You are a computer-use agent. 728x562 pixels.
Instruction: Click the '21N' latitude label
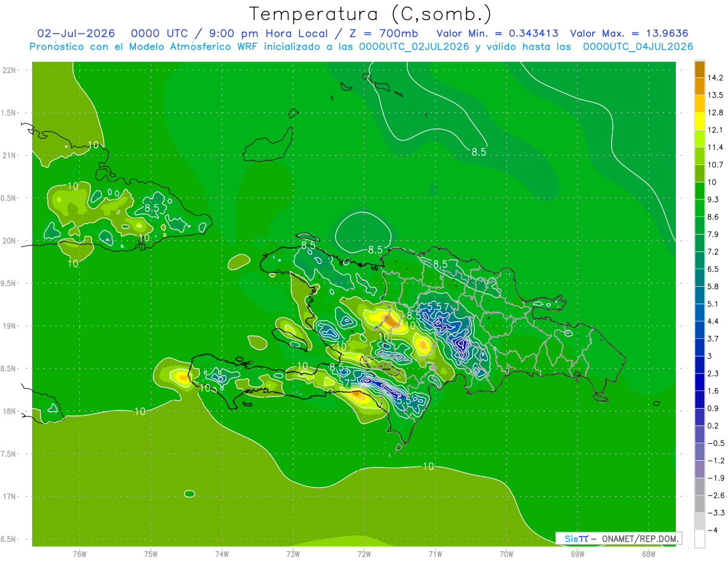(10, 156)
